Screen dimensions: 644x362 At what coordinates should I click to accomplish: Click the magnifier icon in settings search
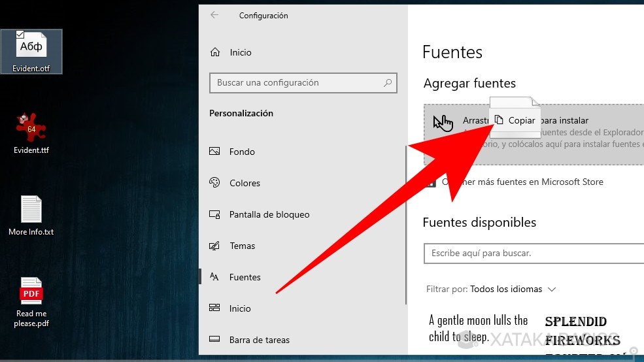[x=387, y=83]
